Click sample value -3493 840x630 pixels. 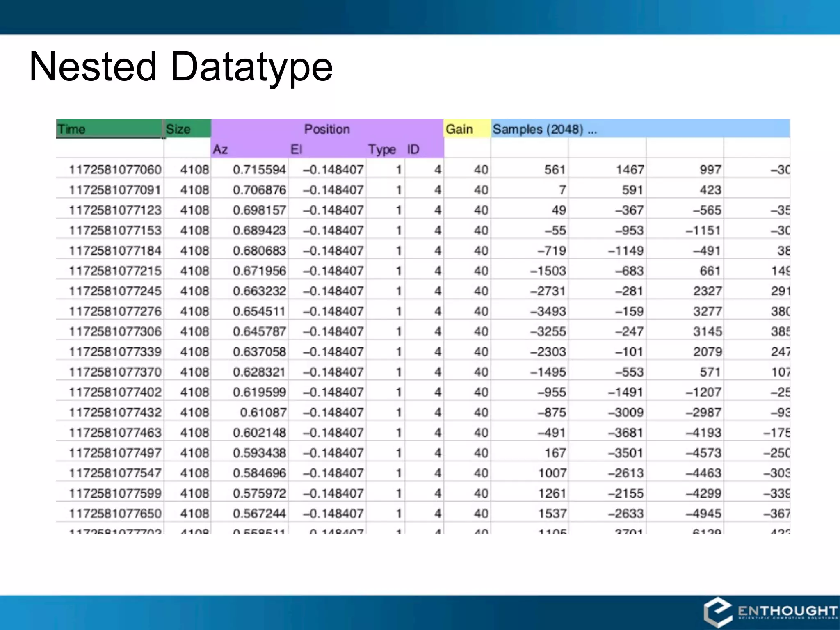coord(548,311)
